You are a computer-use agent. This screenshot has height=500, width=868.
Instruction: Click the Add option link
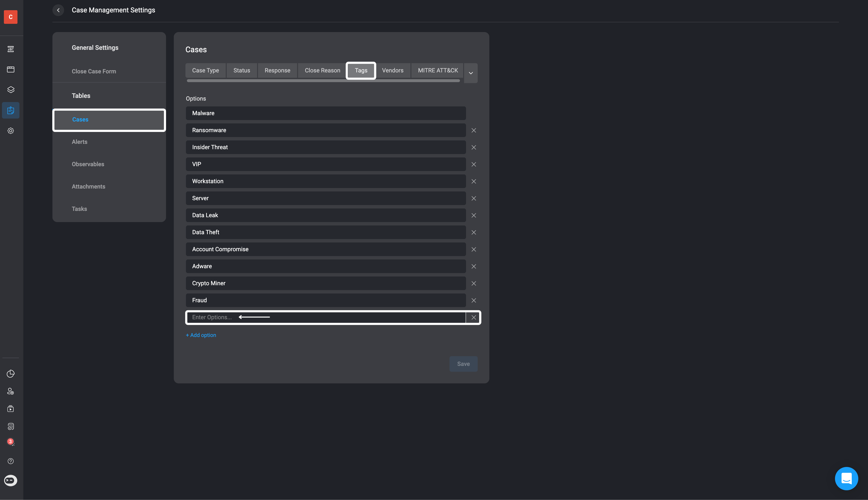tap(201, 335)
